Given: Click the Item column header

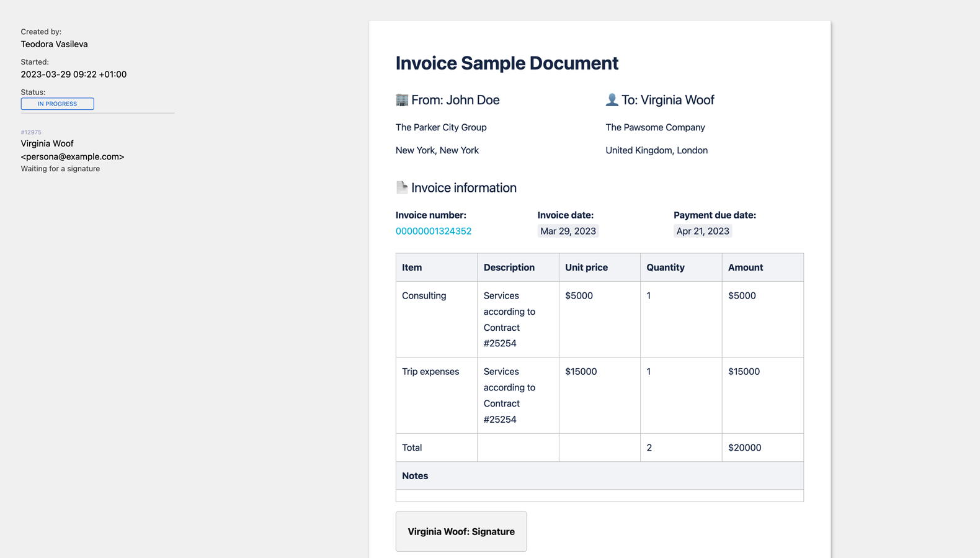Looking at the screenshot, I should [412, 268].
